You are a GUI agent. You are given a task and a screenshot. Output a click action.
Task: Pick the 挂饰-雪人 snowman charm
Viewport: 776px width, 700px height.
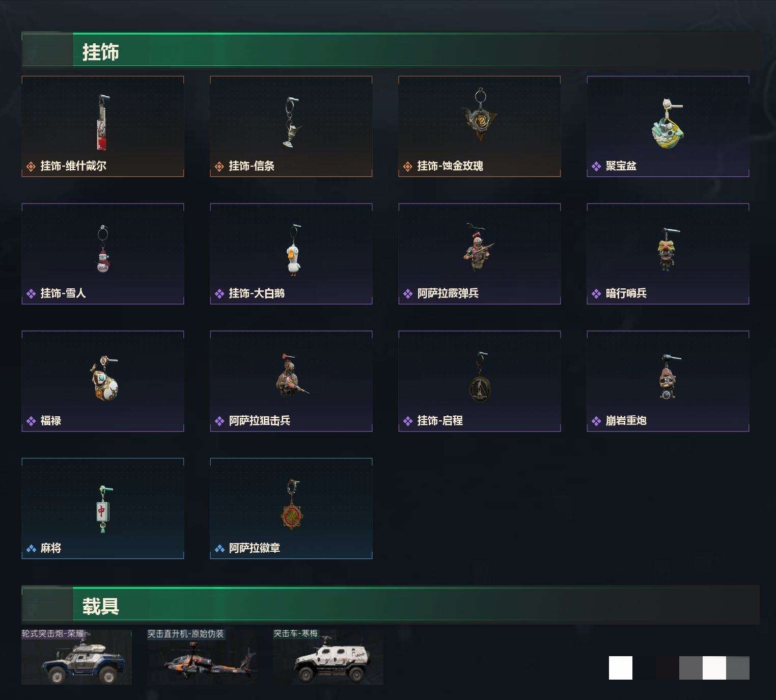coord(103,254)
